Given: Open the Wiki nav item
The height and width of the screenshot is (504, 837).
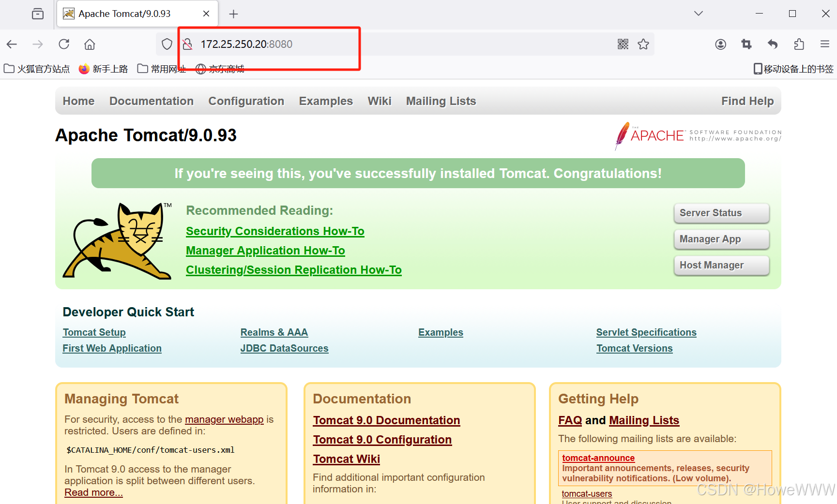Looking at the screenshot, I should 380,101.
